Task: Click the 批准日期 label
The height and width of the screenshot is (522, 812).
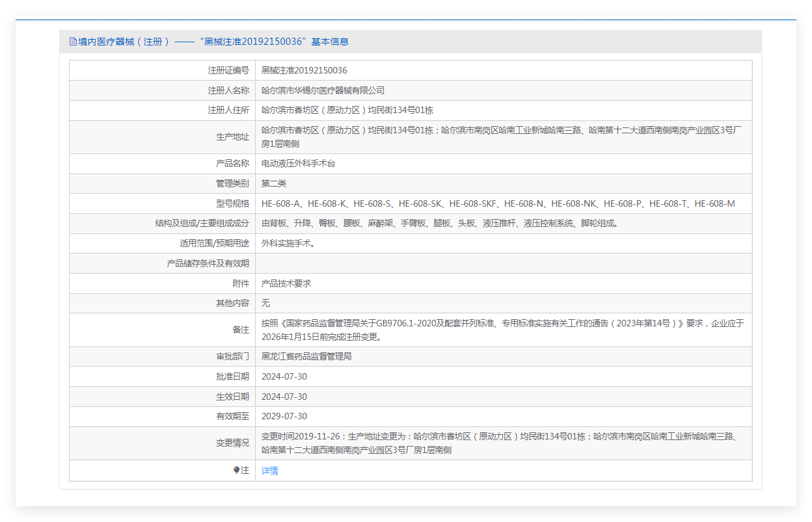Action: click(x=232, y=377)
